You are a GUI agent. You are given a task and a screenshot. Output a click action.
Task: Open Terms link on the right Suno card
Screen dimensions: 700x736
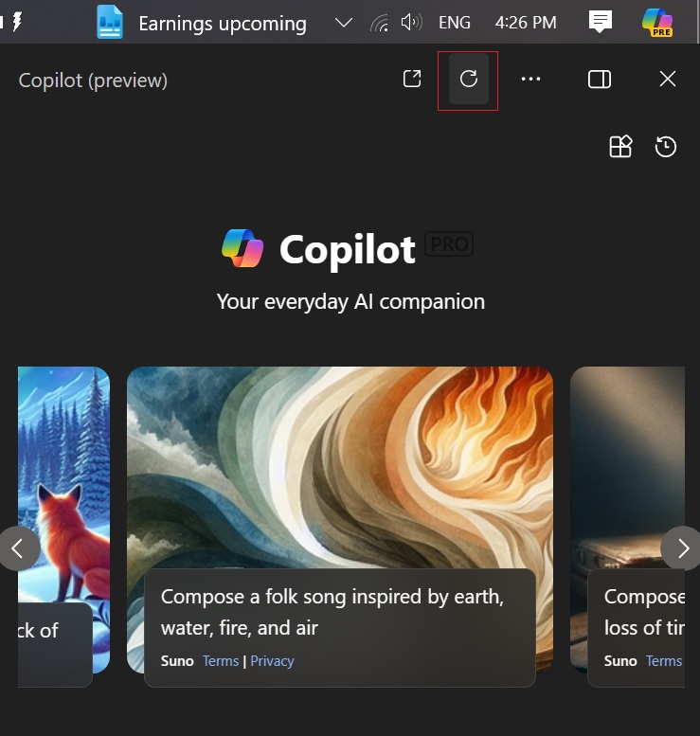664,661
